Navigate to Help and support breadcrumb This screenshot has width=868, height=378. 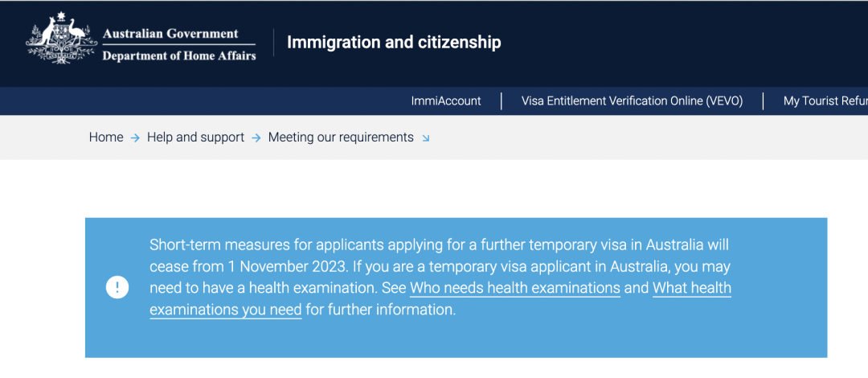195,138
